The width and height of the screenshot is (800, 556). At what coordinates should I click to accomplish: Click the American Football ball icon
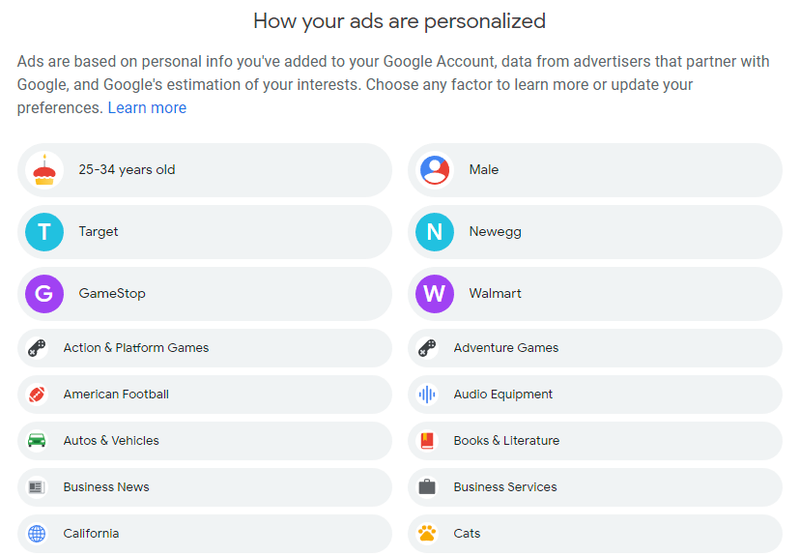click(37, 394)
